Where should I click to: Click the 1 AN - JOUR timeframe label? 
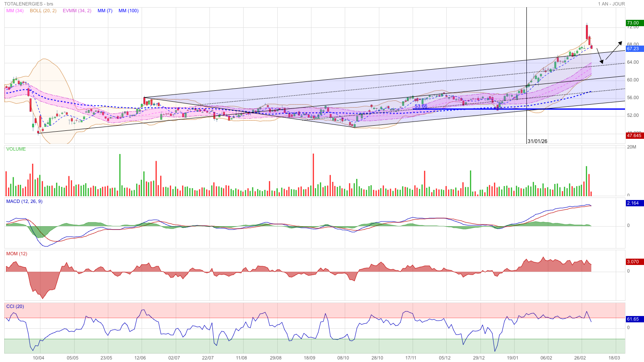pyautogui.click(x=611, y=4)
